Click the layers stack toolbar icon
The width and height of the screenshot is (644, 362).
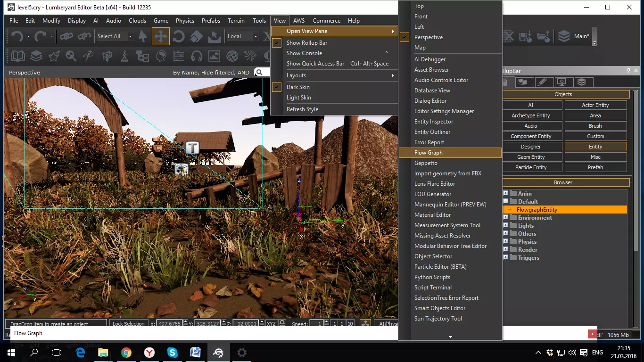point(36,57)
